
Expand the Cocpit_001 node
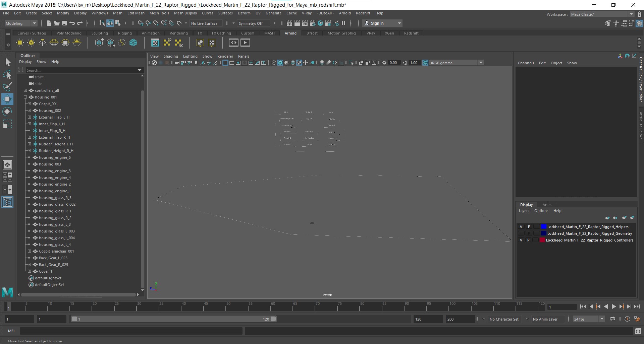tap(29, 104)
